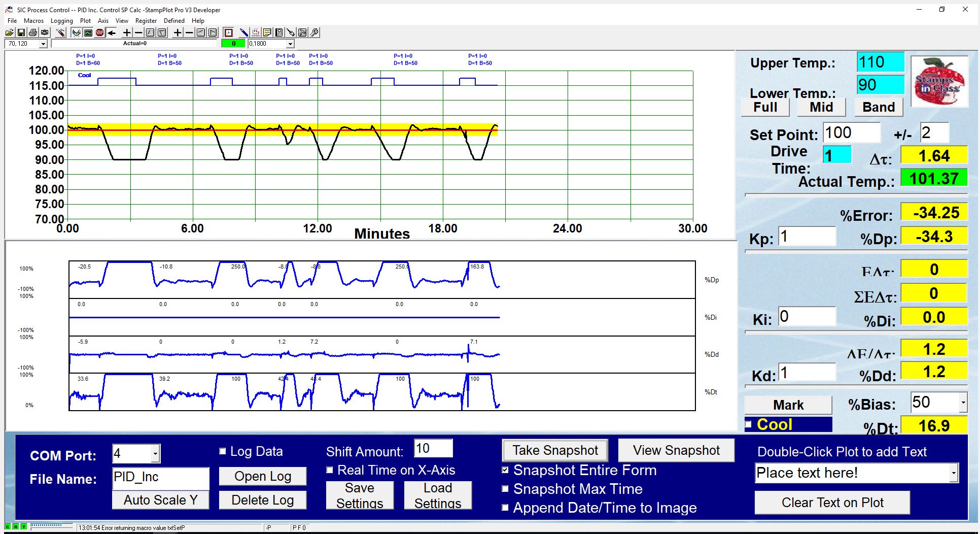The image size is (980, 534).
Task: Click the red STOP sign icon
Action: point(99,32)
